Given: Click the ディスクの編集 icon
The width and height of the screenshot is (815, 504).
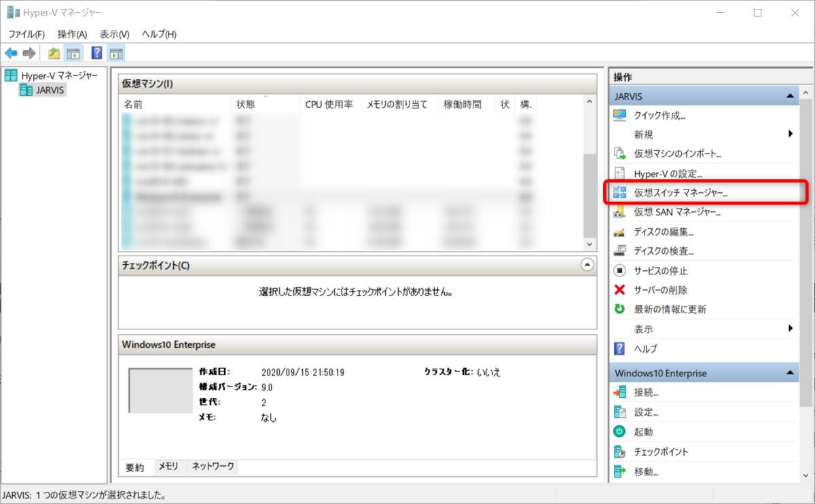Looking at the screenshot, I should point(619,232).
